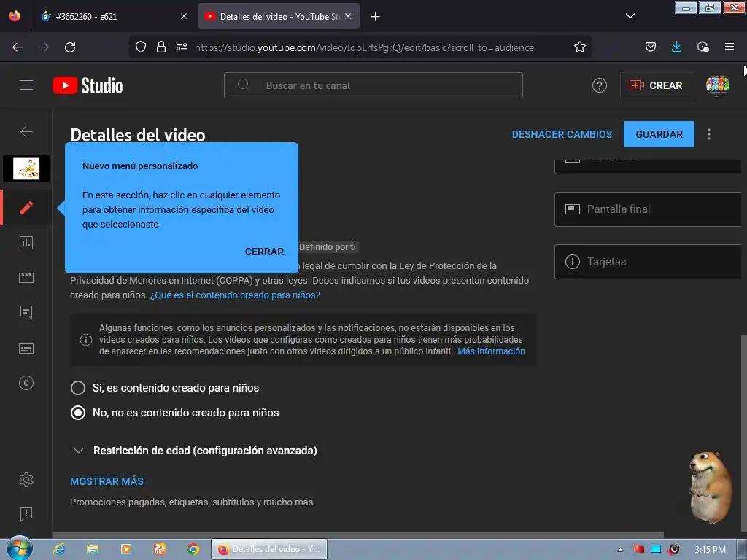The height and width of the screenshot is (560, 747).
Task: Select 'No, no es contenido creado para niños'
Action: (78, 413)
